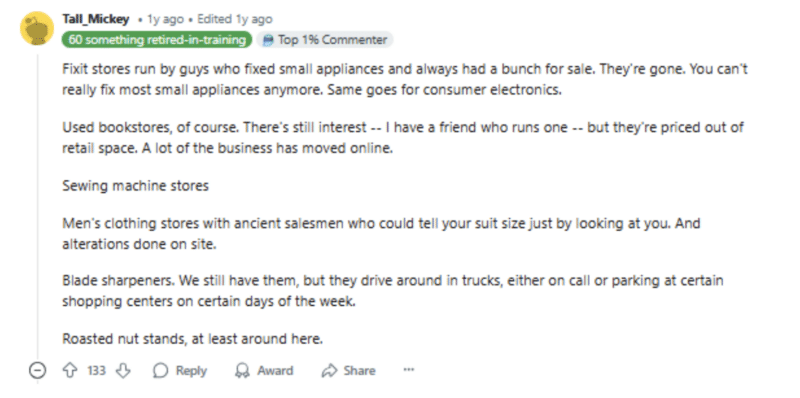Collapse thread using the vertical thread line
The image size is (800, 398).
[37, 204]
